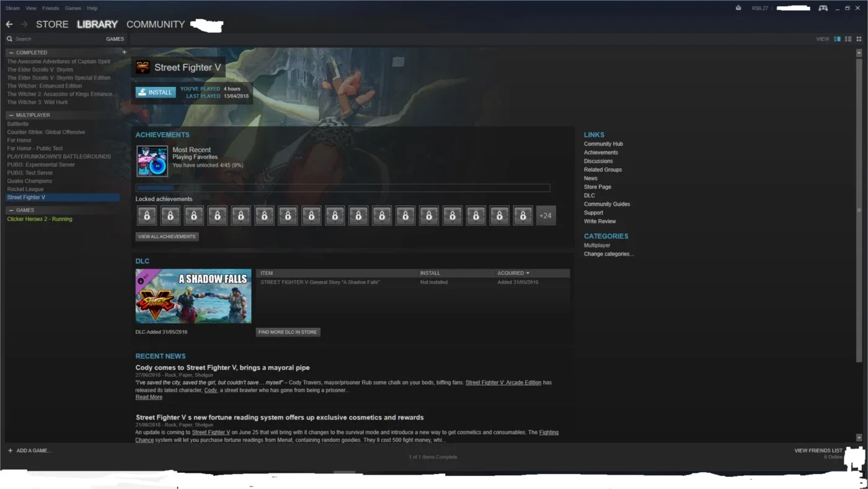
Task: Click FIND MORE DLC IN STORE
Action: click(288, 332)
